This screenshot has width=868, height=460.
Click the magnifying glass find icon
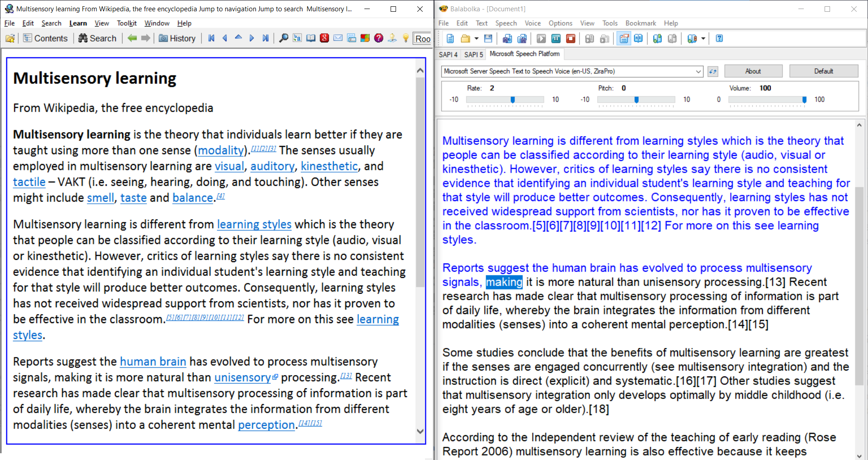[x=283, y=38]
